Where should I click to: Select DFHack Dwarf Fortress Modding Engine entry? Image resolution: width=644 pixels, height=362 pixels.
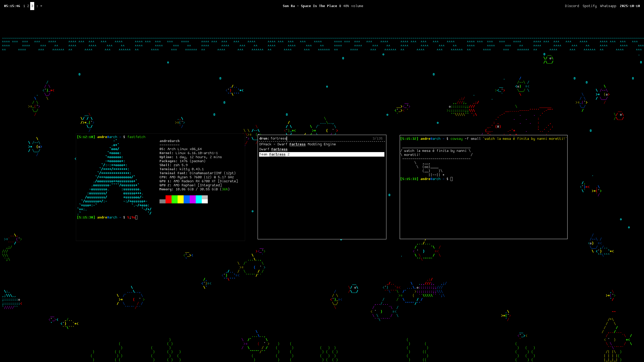(x=297, y=144)
